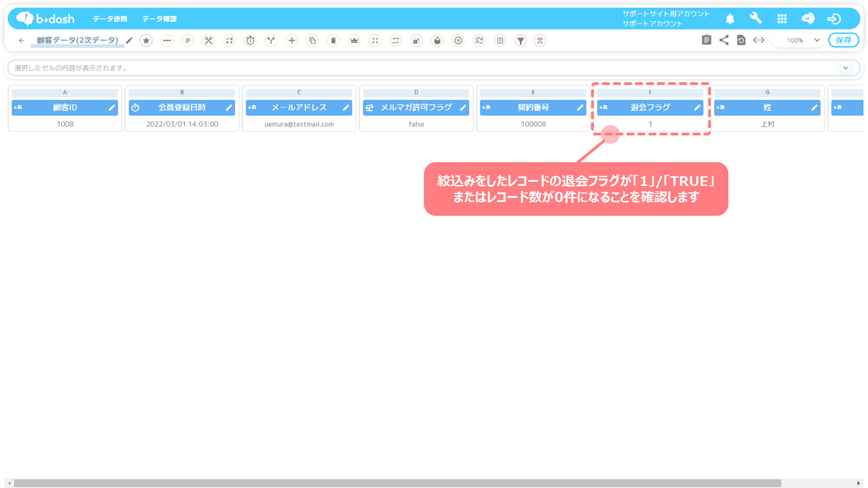Edit the 会員登録日時 column with the pencil
Viewport: 868px width, 488px height.
point(229,107)
